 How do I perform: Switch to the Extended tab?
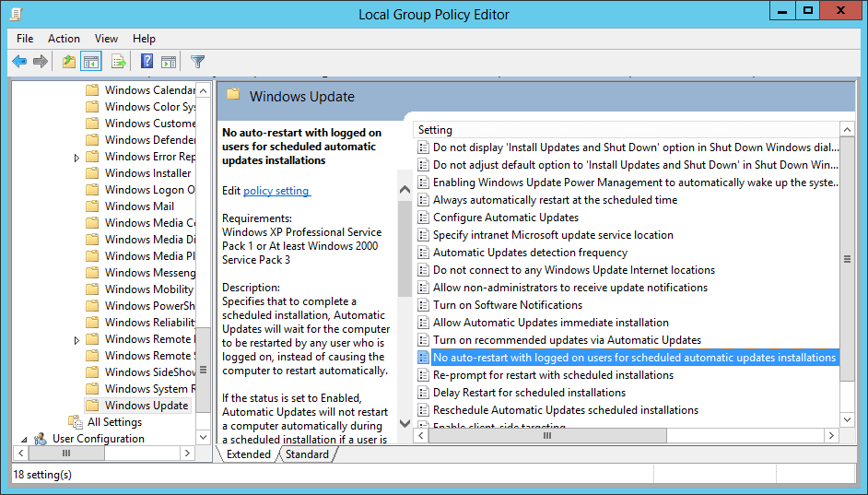click(x=249, y=454)
